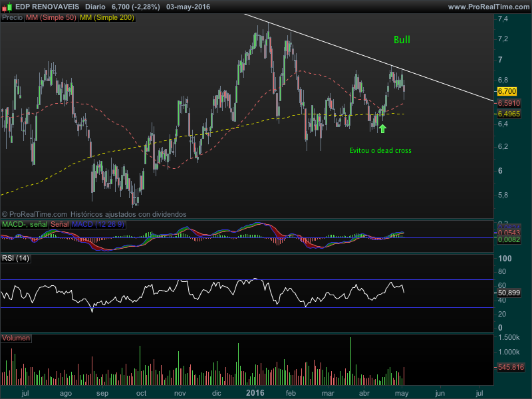Click the 2016 year label on time axis
Viewport: 532px width, 399px height.
pyautogui.click(x=255, y=393)
